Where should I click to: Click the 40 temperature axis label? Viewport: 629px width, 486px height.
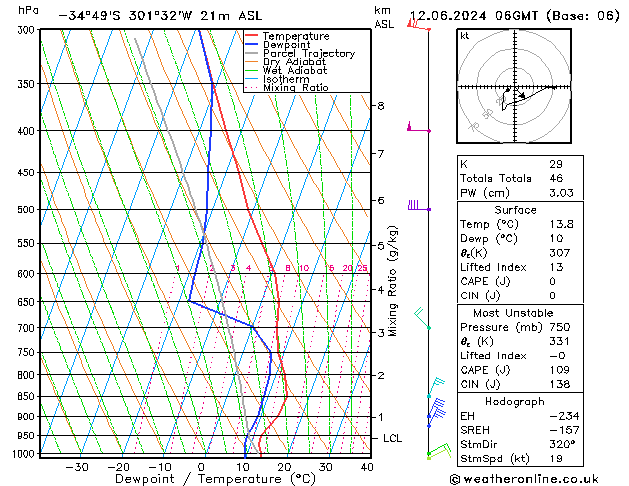(x=367, y=467)
